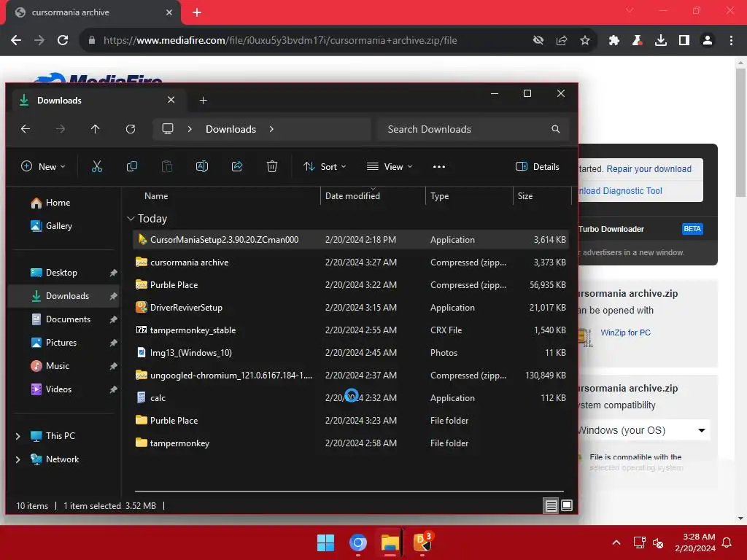This screenshot has width=747, height=560.
Task: Select the calc application file
Action: [x=351, y=398]
